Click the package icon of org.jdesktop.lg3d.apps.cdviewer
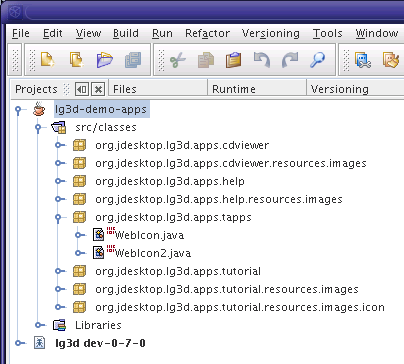This screenshot has height=364, width=404. [x=79, y=145]
